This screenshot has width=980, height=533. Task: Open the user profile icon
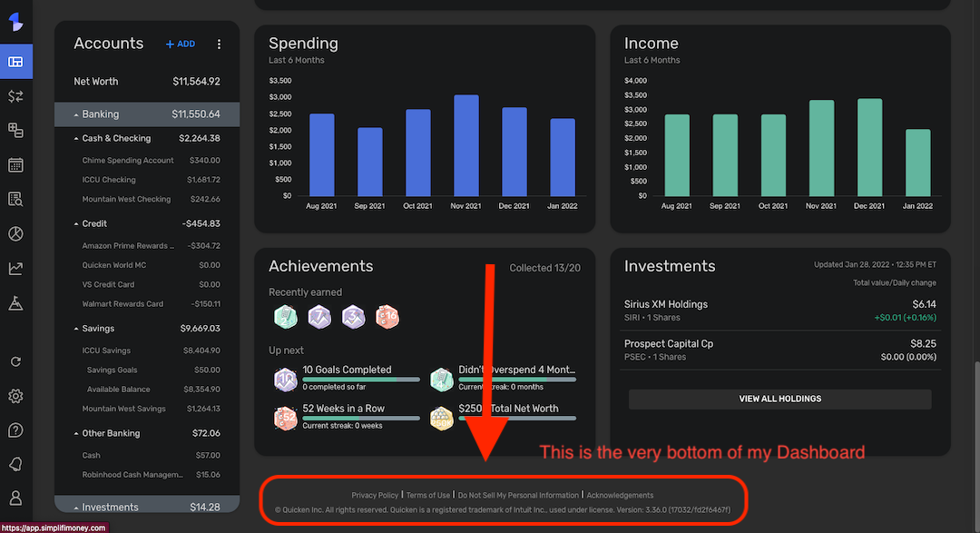coord(15,498)
